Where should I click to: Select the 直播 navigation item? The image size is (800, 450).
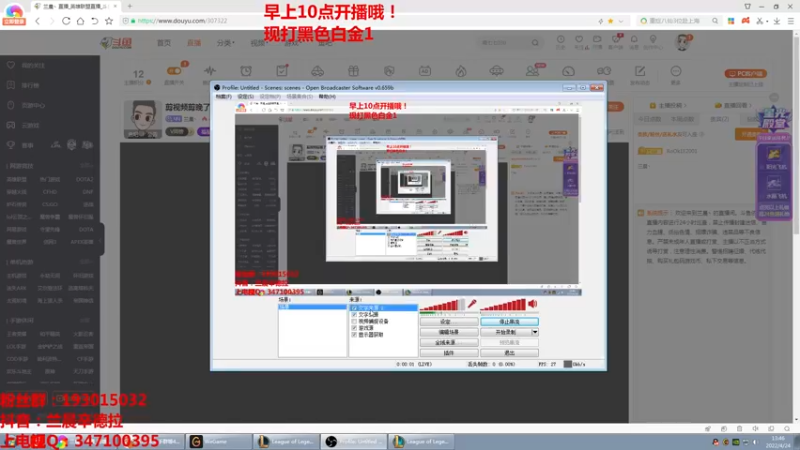pyautogui.click(x=194, y=43)
